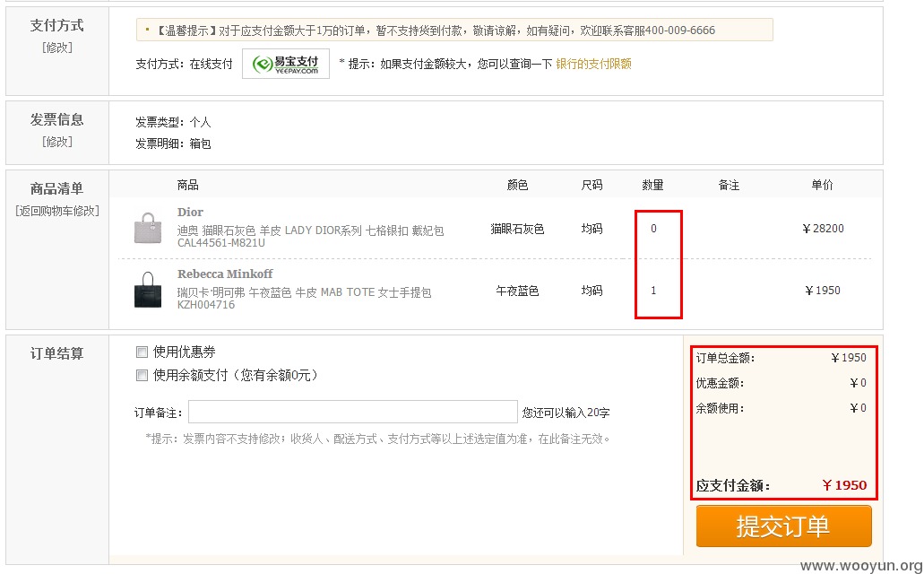924x574 pixels.
Task: Click the 提交订单 submit order button
Action: tap(783, 526)
